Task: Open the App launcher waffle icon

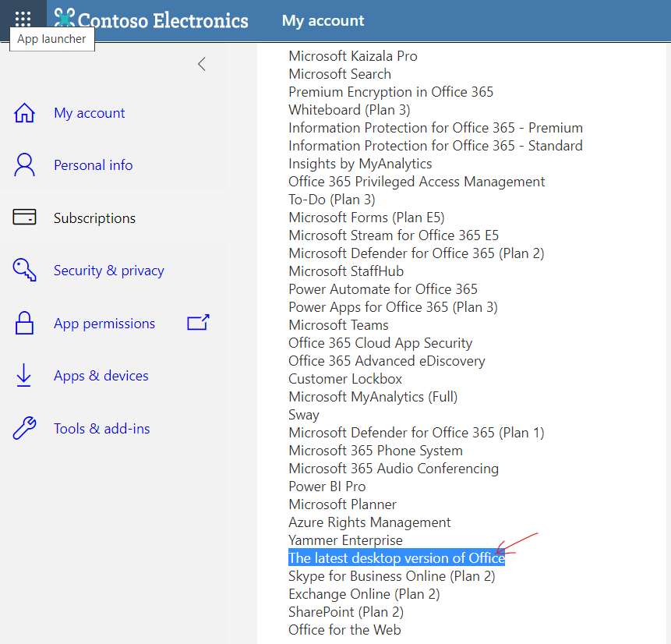Action: [23, 19]
